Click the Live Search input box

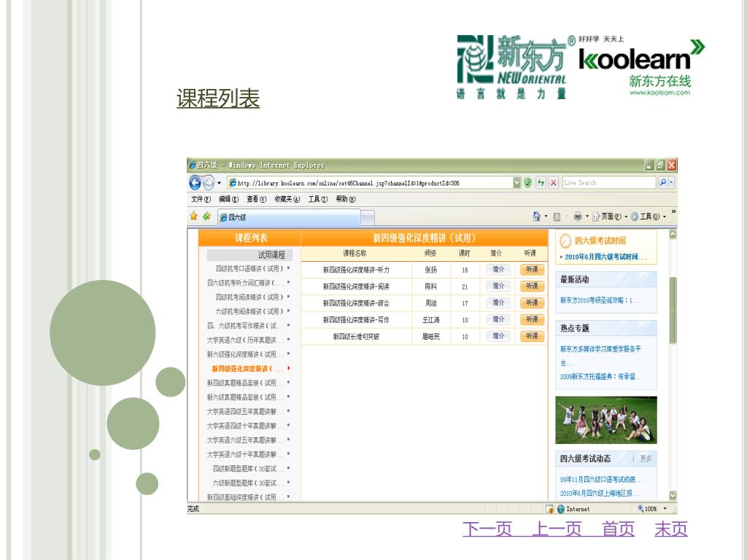tap(609, 183)
